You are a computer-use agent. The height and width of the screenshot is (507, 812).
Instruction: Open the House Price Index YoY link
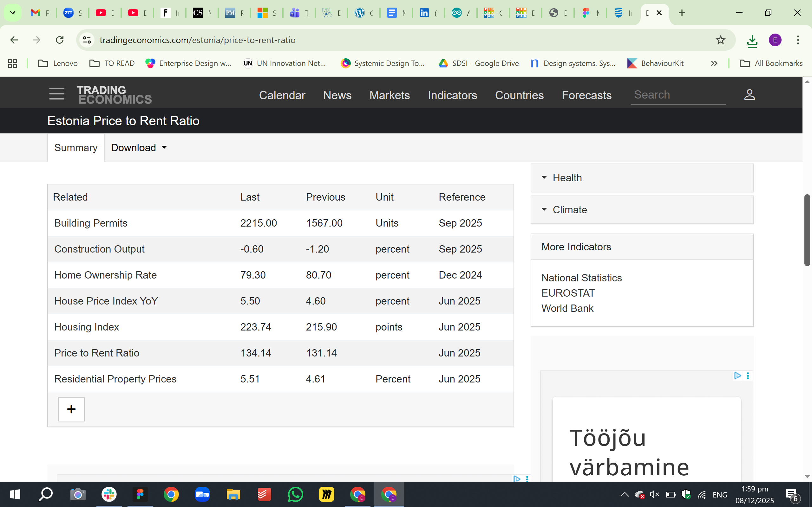pos(106,301)
